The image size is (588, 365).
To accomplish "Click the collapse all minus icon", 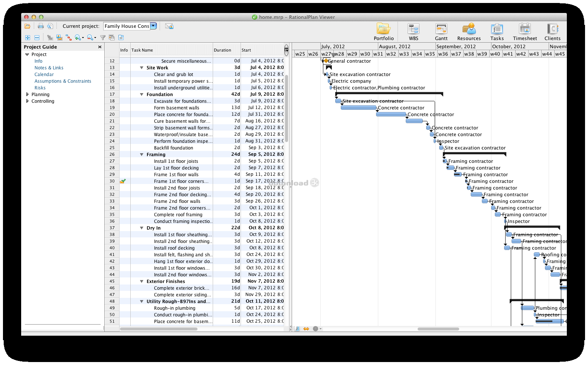I will click(x=37, y=37).
